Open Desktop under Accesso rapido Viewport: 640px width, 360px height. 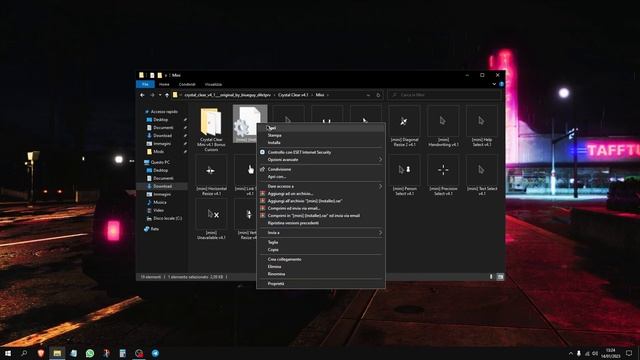coord(160,120)
